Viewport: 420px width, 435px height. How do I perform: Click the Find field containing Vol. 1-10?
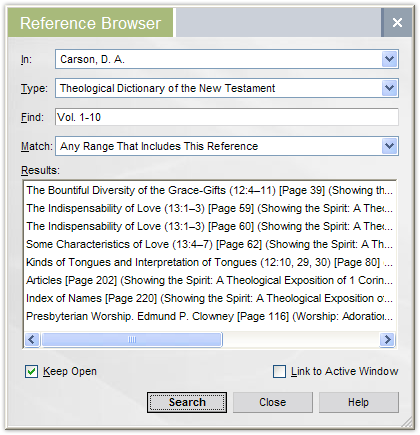coord(227,117)
